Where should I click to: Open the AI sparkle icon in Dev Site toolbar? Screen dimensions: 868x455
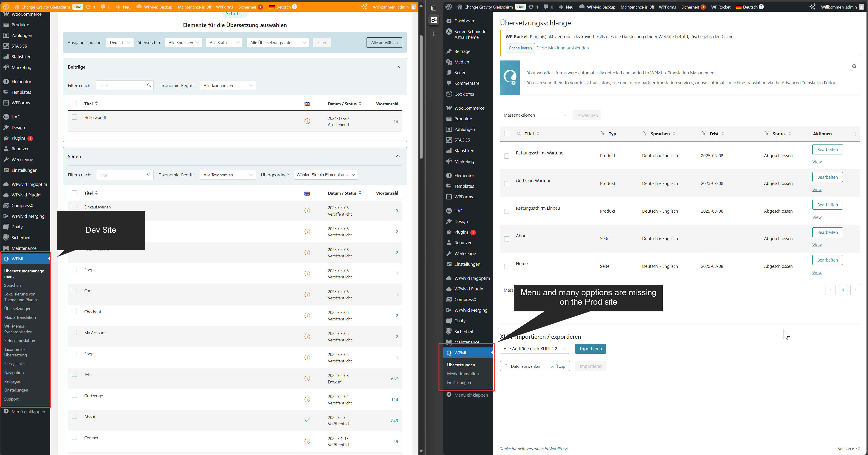pyautogui.click(x=364, y=7)
